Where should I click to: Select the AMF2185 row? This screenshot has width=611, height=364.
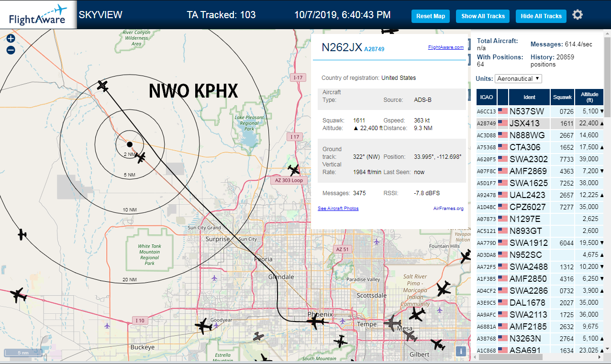click(x=540, y=326)
